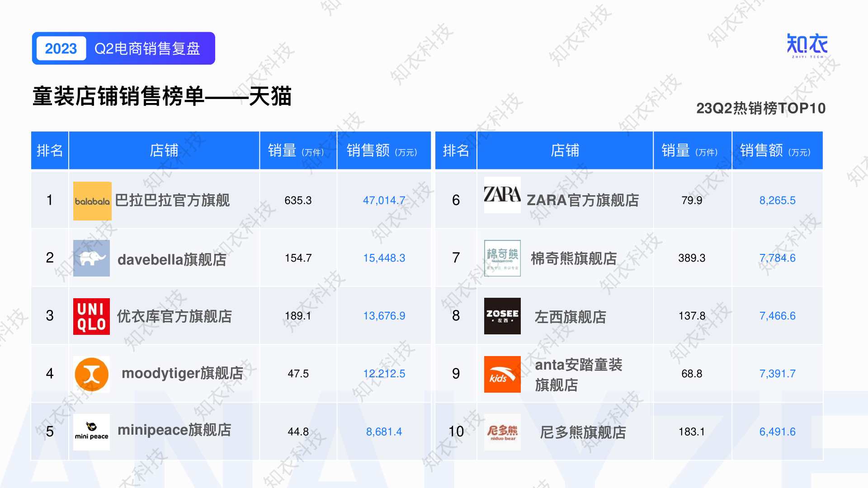Click the 棉奇熊 brand logo
The height and width of the screenshot is (488, 868).
point(502,258)
